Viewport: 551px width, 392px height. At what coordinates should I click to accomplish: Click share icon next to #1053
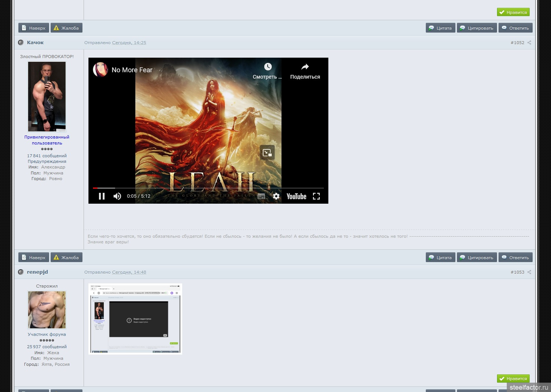pos(529,272)
